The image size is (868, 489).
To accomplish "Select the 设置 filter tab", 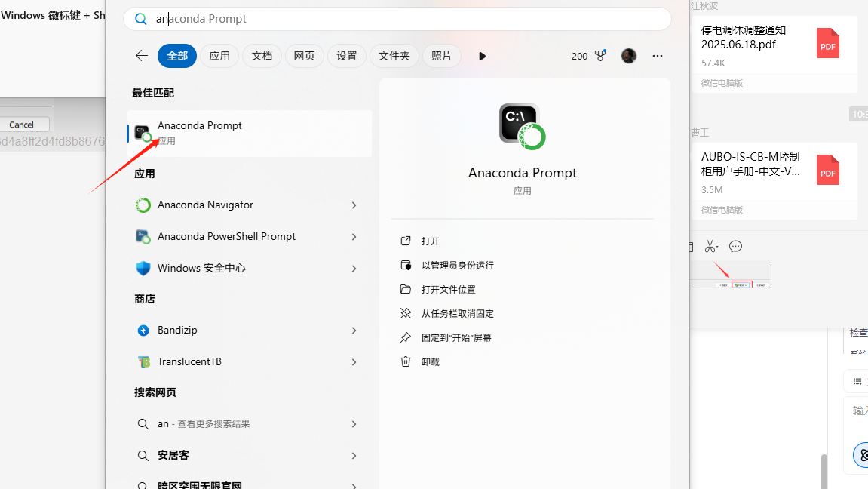I will 347,56.
